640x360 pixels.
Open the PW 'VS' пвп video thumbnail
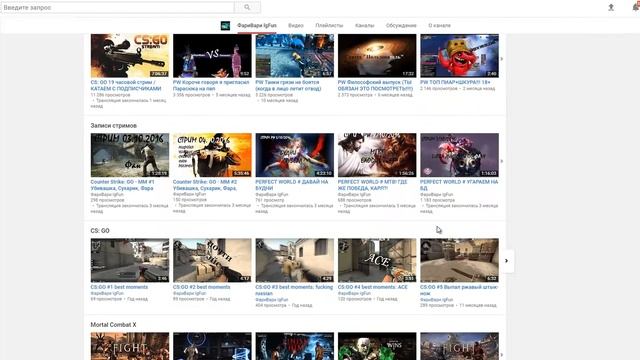coord(212,56)
